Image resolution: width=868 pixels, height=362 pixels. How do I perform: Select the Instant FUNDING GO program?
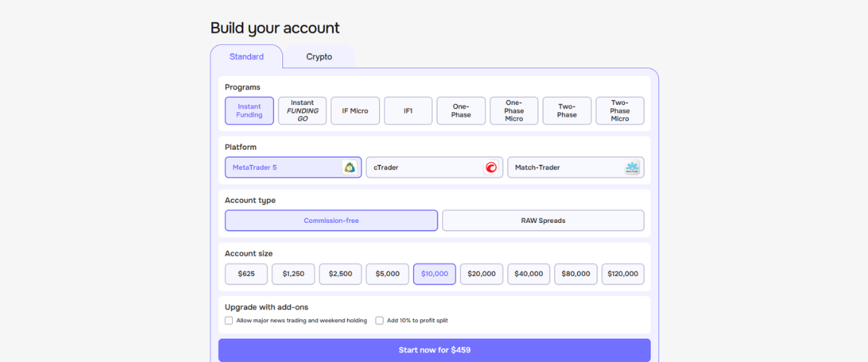click(302, 111)
